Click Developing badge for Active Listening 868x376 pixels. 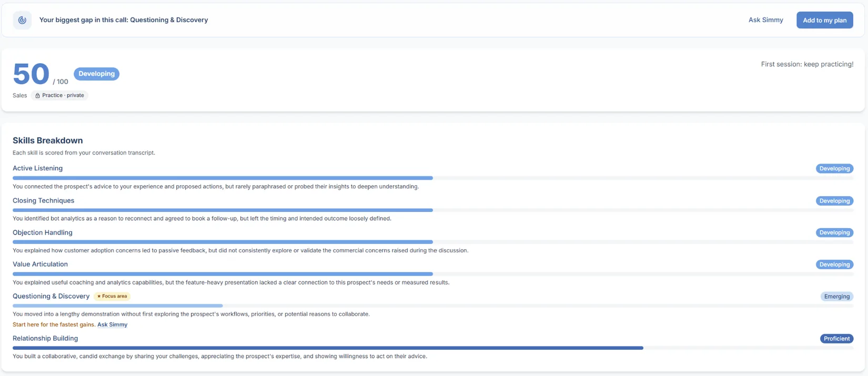point(834,169)
